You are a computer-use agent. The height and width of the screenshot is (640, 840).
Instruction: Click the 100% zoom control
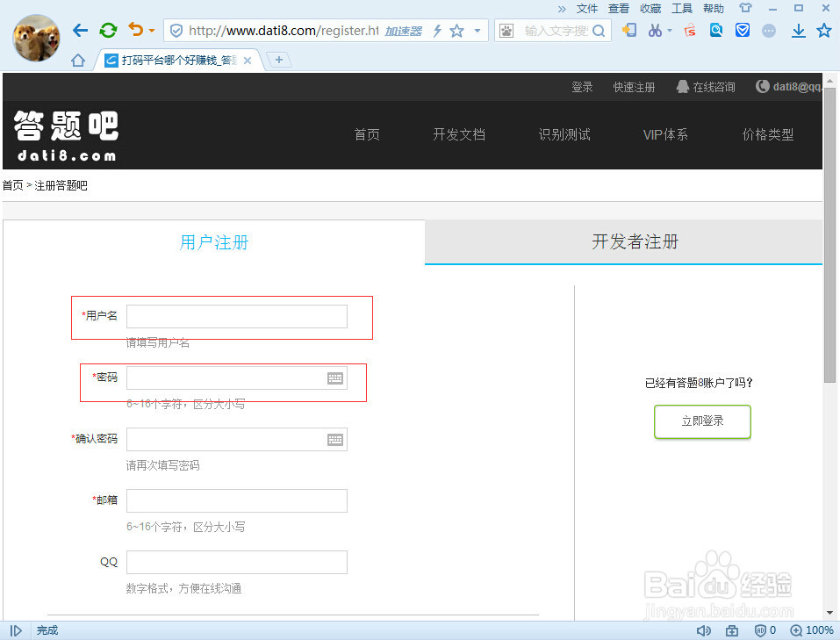[x=810, y=630]
